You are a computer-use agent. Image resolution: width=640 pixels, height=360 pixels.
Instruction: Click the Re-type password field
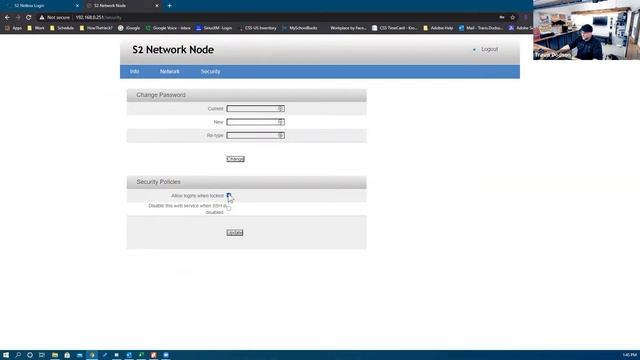[256, 135]
